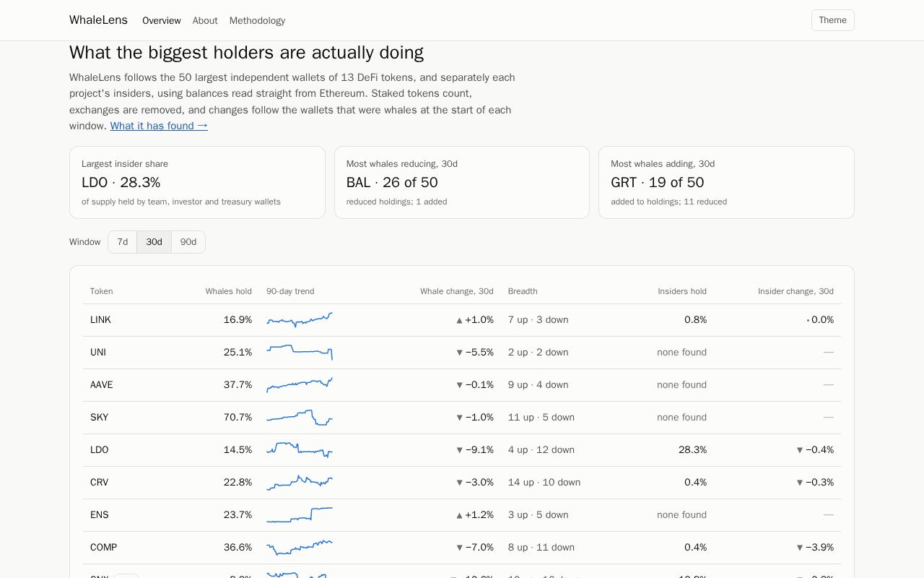Click the AAVE token name
Screen dimensions: 924x578
[x=102, y=384]
